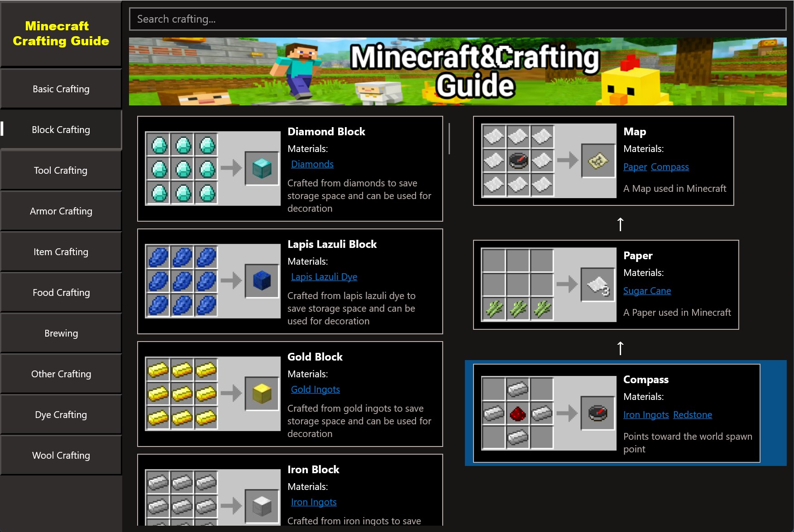Follow the Paper link in Map card

point(635,167)
